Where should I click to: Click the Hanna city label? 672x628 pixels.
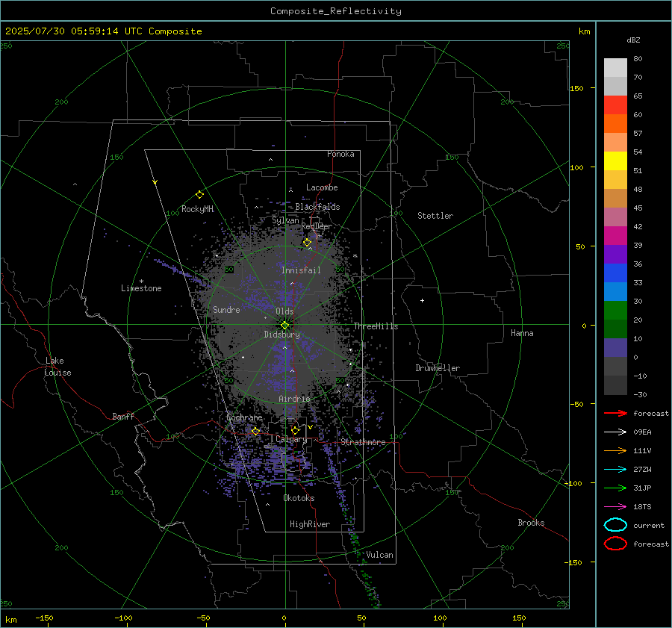point(522,333)
